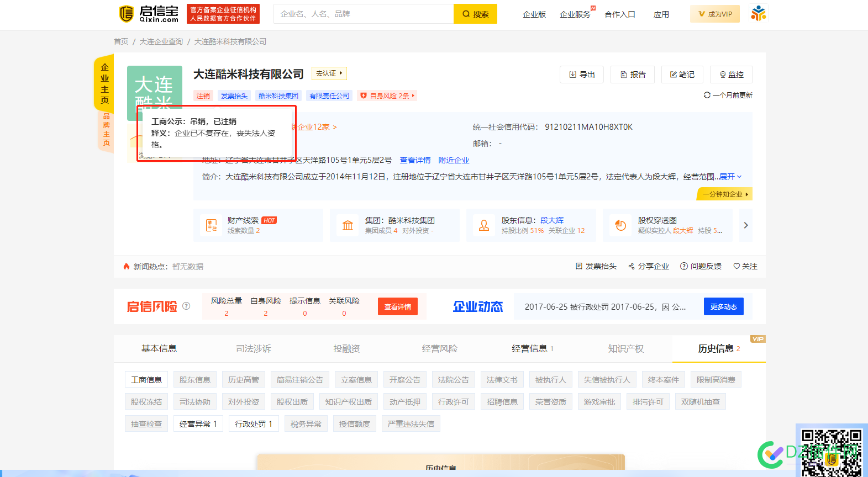Click the red 查看详情 risk button
Viewport: 868px width, 477px height.
coord(398,306)
